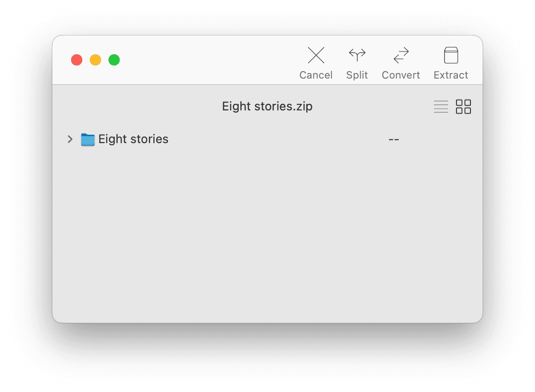Click the Cancel X icon
This screenshot has width=535, height=392.
316,55
